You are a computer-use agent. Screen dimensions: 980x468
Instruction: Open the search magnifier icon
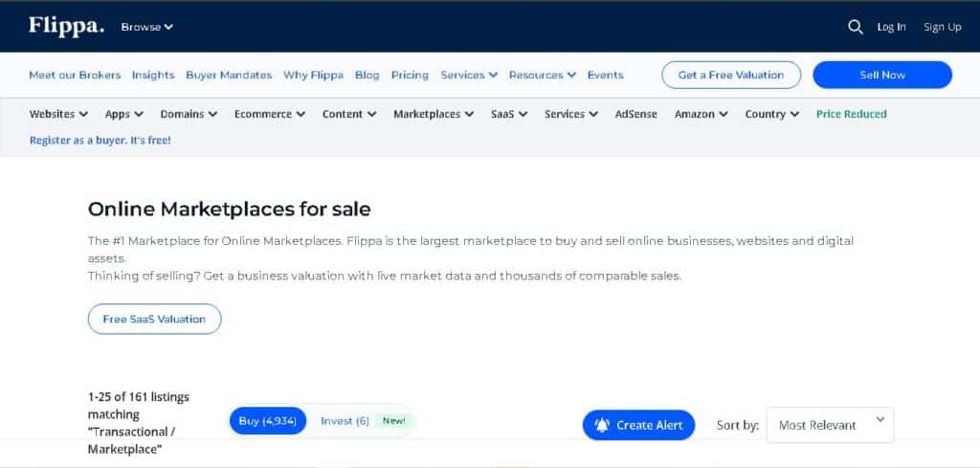coord(855,27)
